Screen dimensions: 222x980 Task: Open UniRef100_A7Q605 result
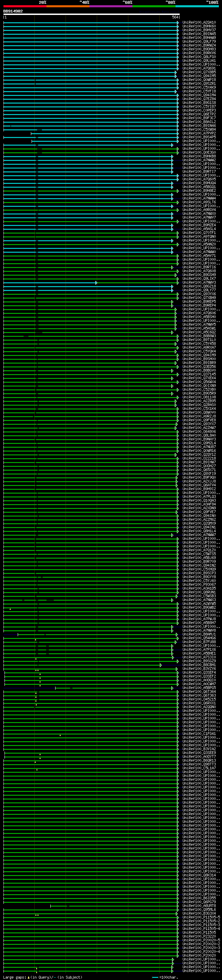pos(199,179)
